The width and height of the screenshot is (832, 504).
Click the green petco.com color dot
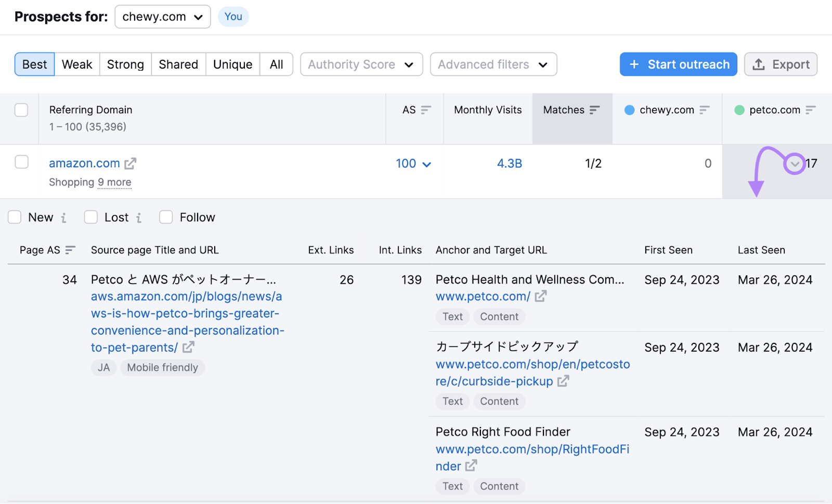pyautogui.click(x=739, y=110)
